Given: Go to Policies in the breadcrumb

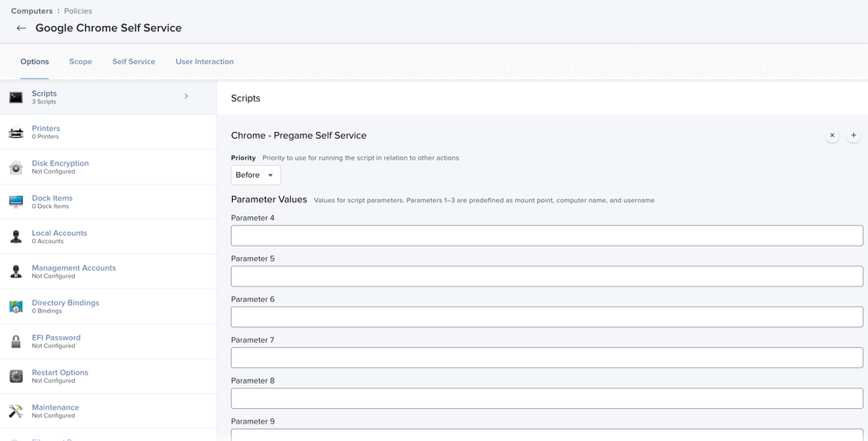Looking at the screenshot, I should click(78, 11).
